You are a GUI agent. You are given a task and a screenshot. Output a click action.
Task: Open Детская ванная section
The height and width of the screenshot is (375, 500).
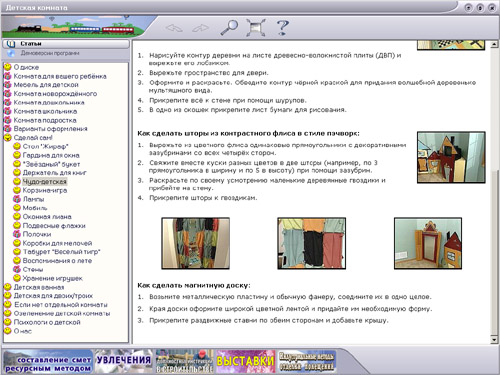click(x=39, y=287)
